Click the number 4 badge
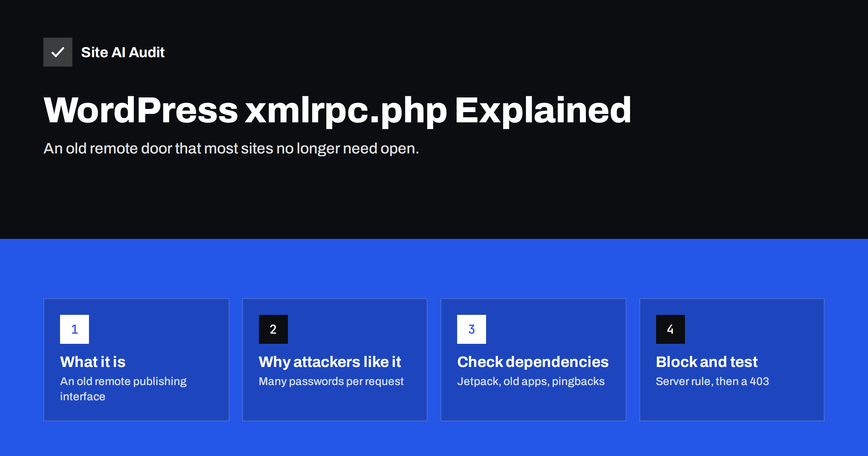 pos(671,329)
